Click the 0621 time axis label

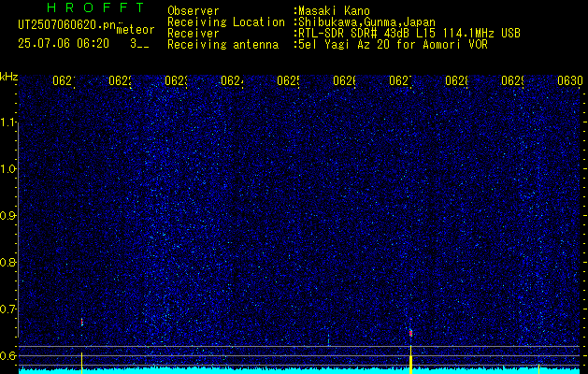coord(64,80)
